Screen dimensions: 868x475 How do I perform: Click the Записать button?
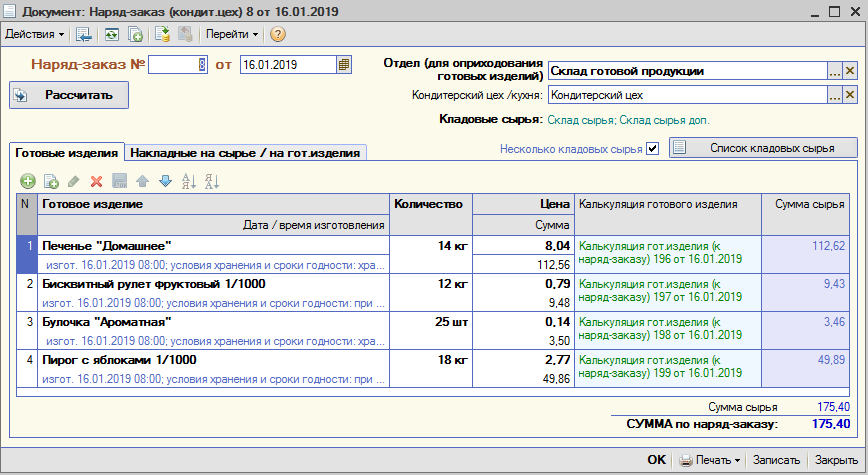tap(776, 460)
